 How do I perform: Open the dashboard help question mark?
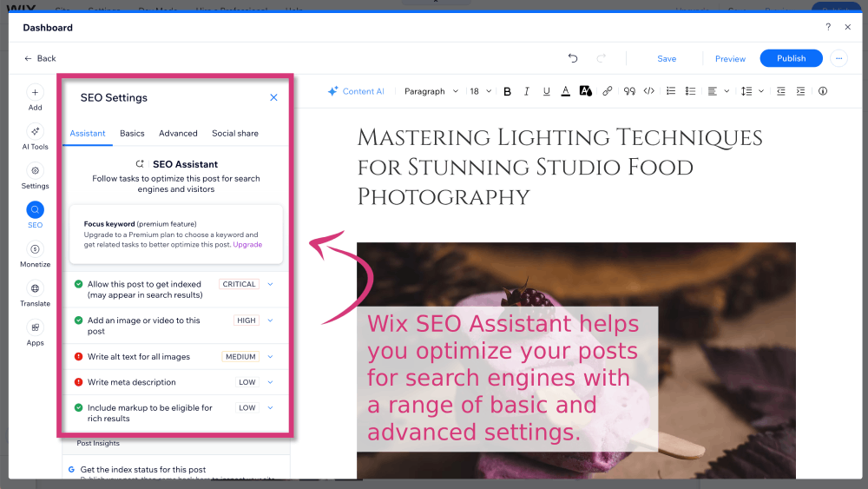click(828, 27)
